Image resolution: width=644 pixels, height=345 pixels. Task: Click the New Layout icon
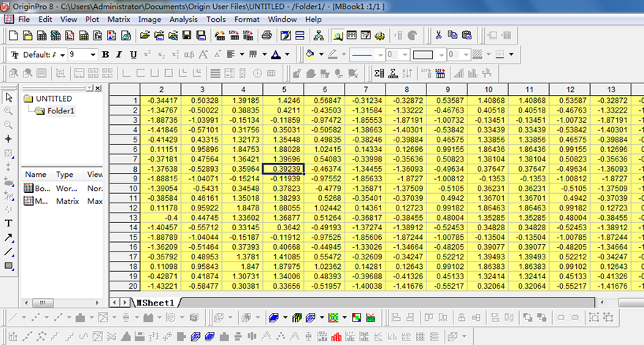(x=111, y=36)
